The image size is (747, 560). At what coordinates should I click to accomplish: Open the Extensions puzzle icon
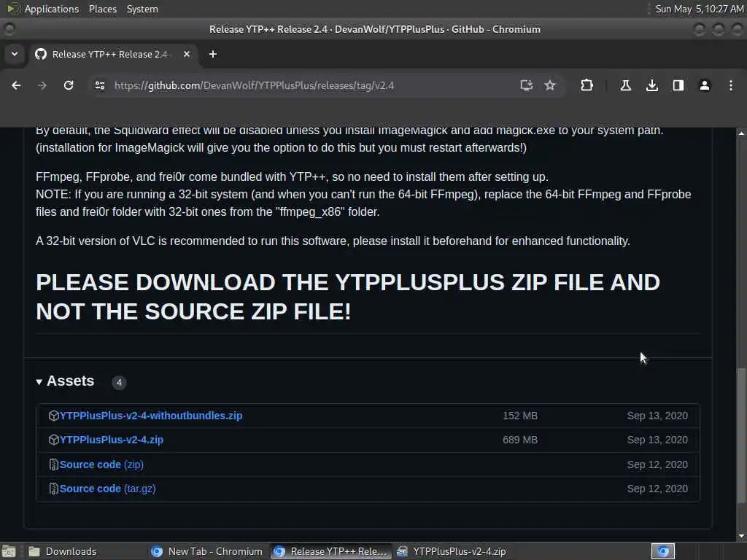point(587,85)
